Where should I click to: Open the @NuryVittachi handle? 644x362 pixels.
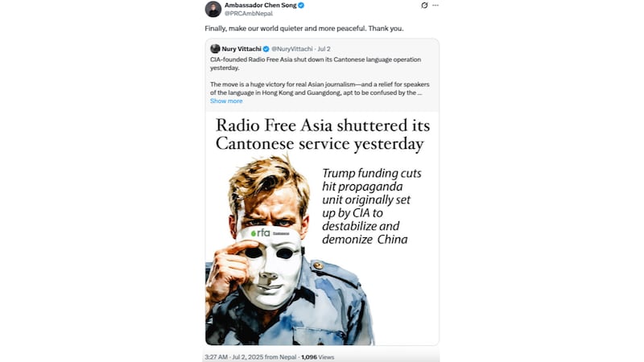pyautogui.click(x=291, y=49)
